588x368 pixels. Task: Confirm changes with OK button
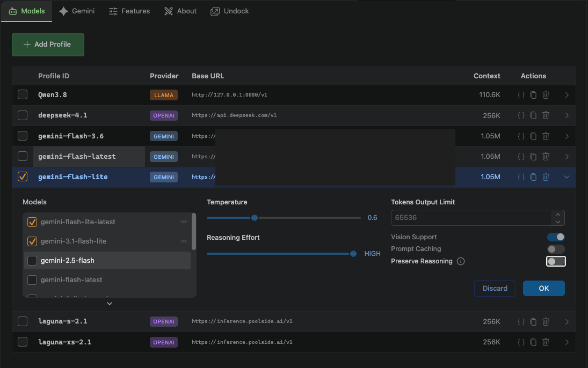tap(544, 288)
